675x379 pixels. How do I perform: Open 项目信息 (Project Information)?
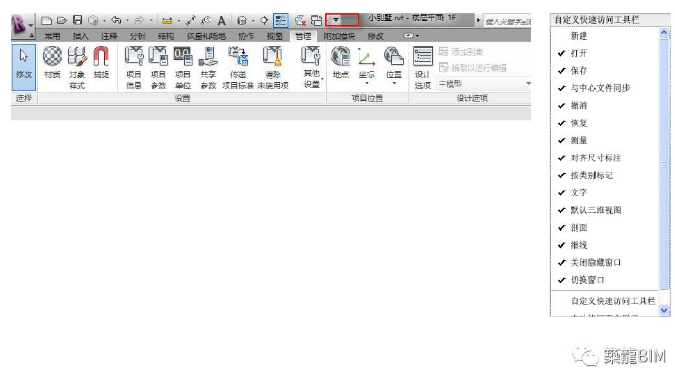[x=134, y=68]
